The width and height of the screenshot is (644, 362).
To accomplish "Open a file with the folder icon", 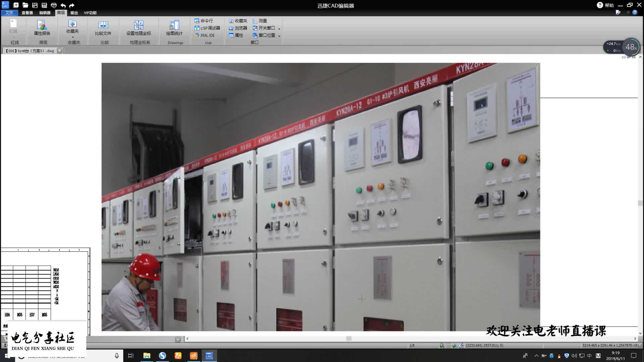I will pyautogui.click(x=25, y=5).
